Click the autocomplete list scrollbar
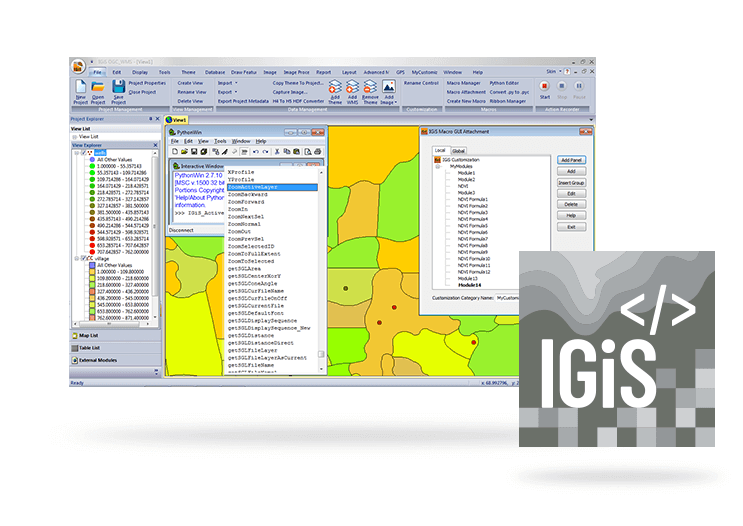Image resolution: width=743 pixels, height=526 pixels. pos(321,270)
